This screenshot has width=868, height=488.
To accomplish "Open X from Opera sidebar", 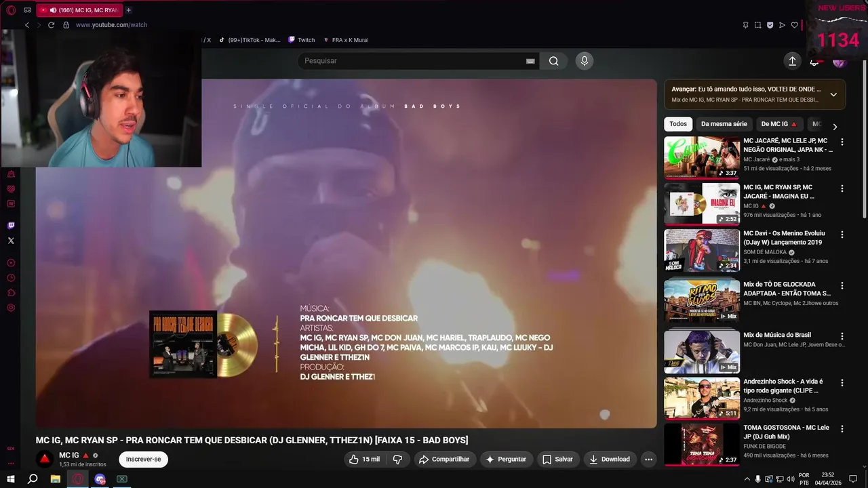I will point(11,241).
